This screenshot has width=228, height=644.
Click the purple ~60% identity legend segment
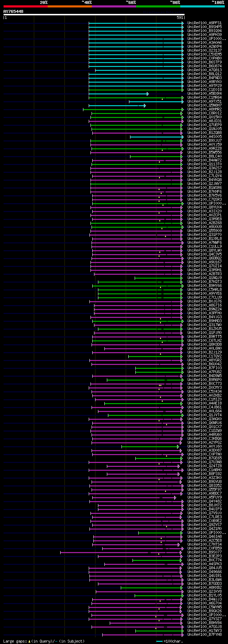point(114,6)
